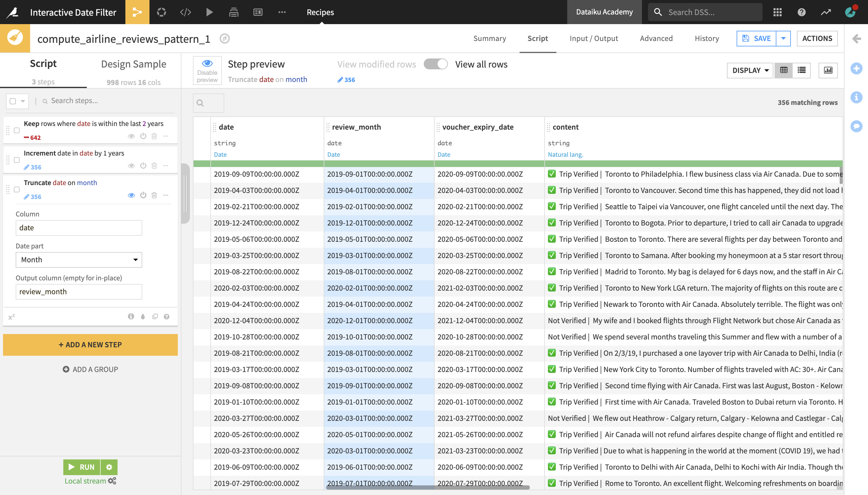Open the Jobs play icon in top bar

tap(209, 12)
